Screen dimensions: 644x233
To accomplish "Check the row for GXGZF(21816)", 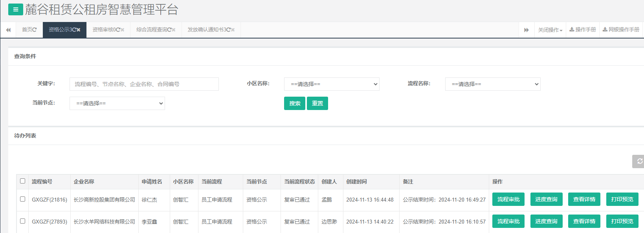I will [x=23, y=199].
